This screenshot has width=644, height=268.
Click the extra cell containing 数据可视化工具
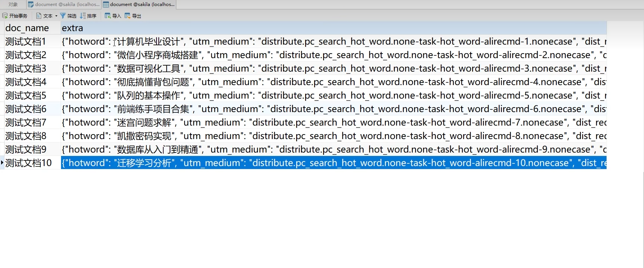[334, 69]
